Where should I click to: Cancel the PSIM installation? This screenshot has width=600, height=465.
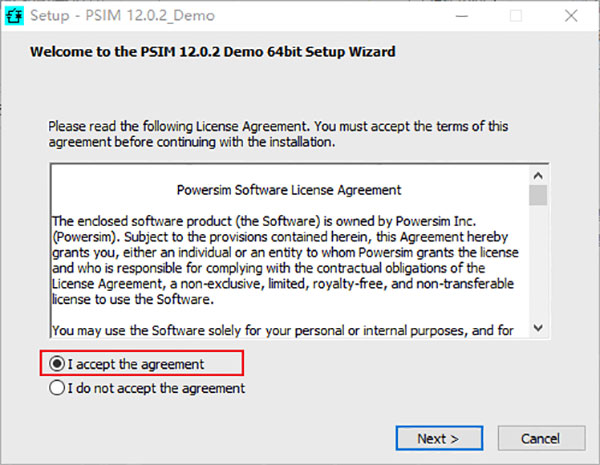click(541, 438)
